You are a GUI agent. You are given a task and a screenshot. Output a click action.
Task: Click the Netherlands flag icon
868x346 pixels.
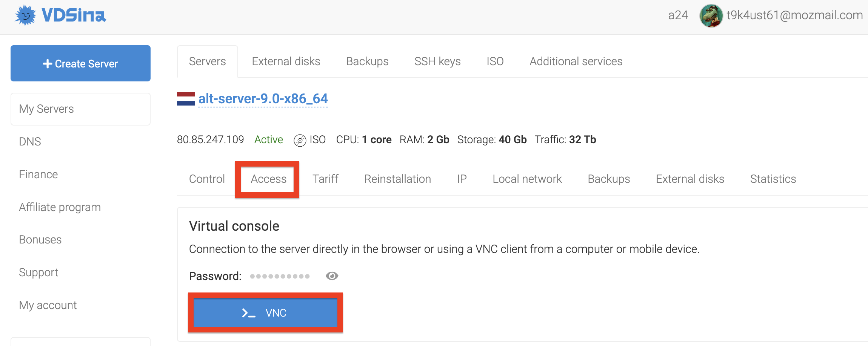(186, 99)
